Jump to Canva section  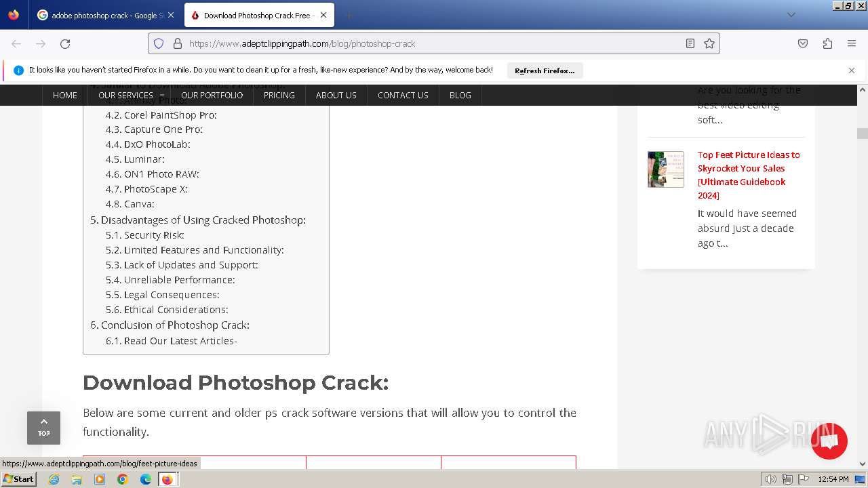click(x=130, y=204)
